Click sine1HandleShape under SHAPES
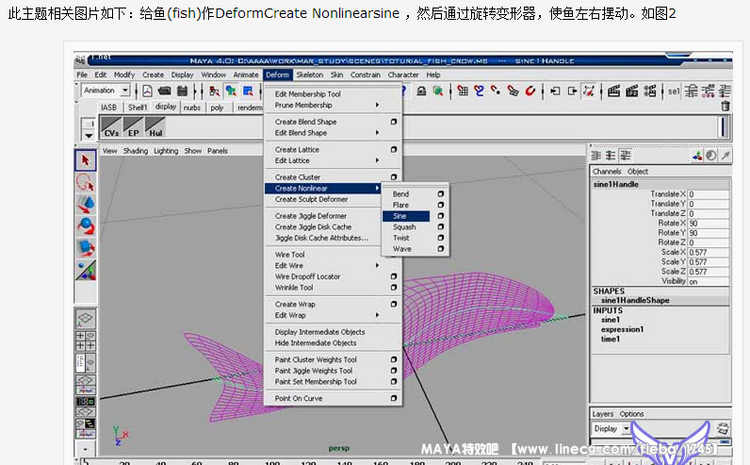This screenshot has height=465, width=750. click(x=635, y=300)
